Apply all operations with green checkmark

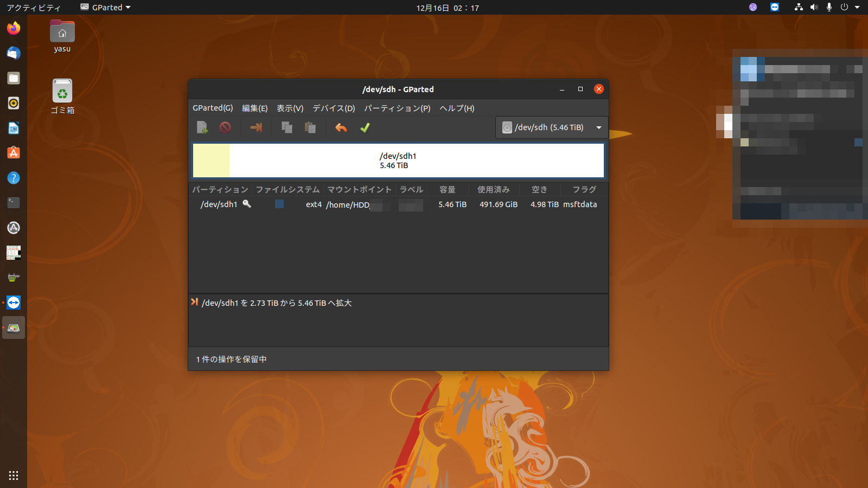point(365,127)
